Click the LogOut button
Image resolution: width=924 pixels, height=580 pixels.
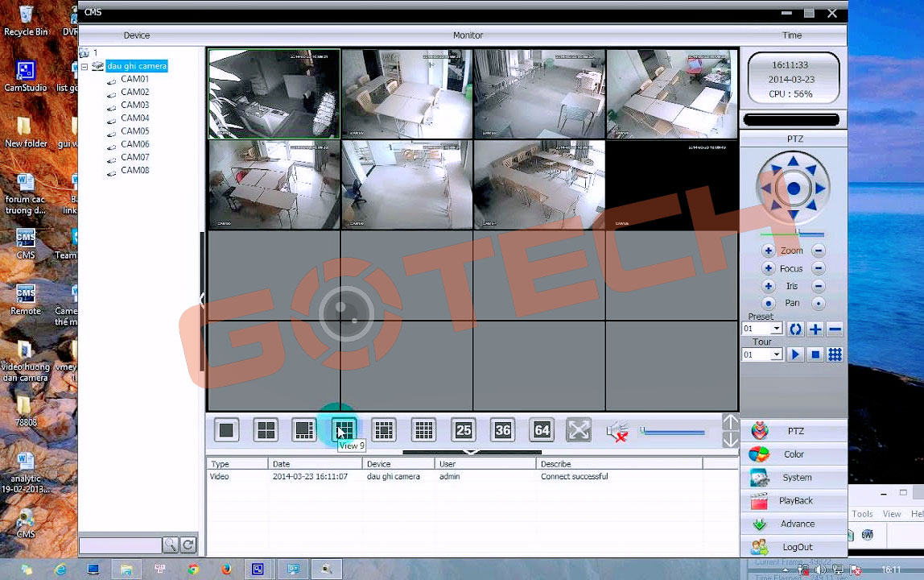[795, 546]
